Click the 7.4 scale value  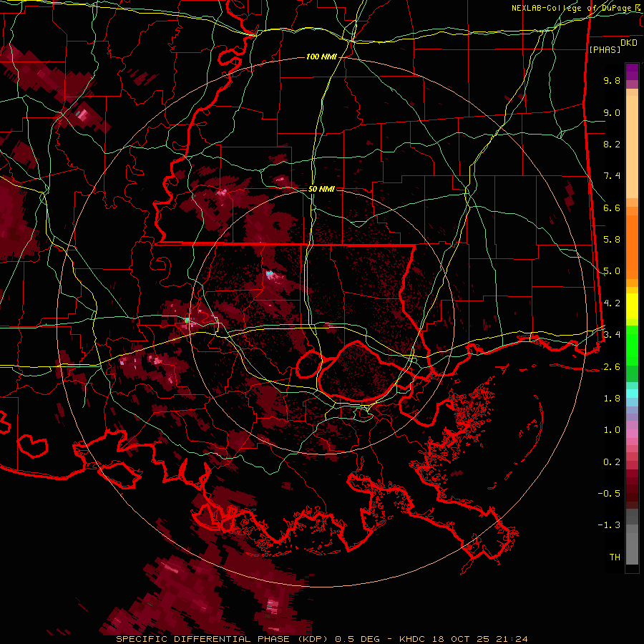point(612,176)
